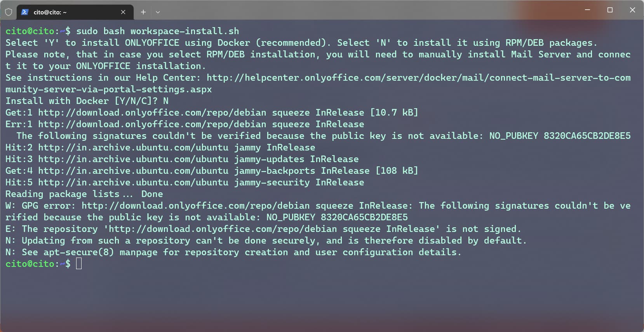
Task: Click the terminal cursor at the bottom prompt
Action: coord(79,264)
